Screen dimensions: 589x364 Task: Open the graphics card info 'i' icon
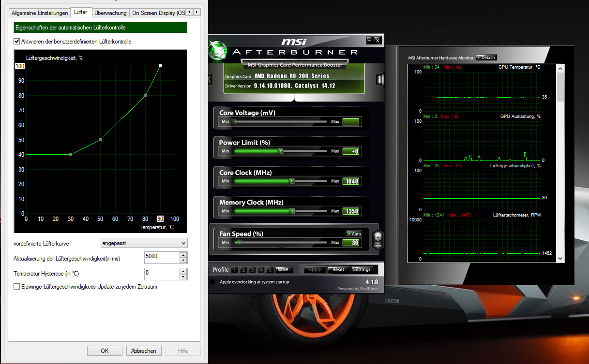click(x=380, y=80)
